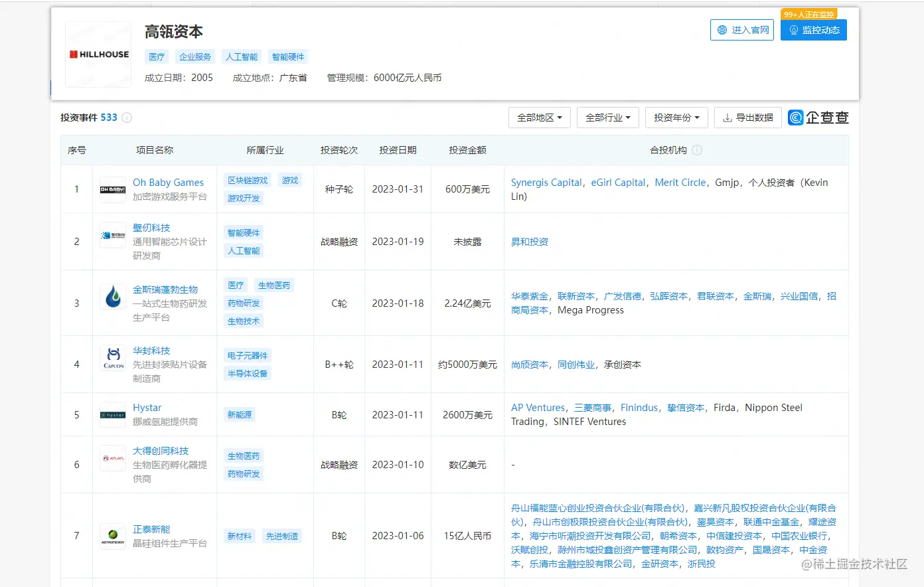Select the 游戏开发 industry tag
924x587 pixels.
244,199
